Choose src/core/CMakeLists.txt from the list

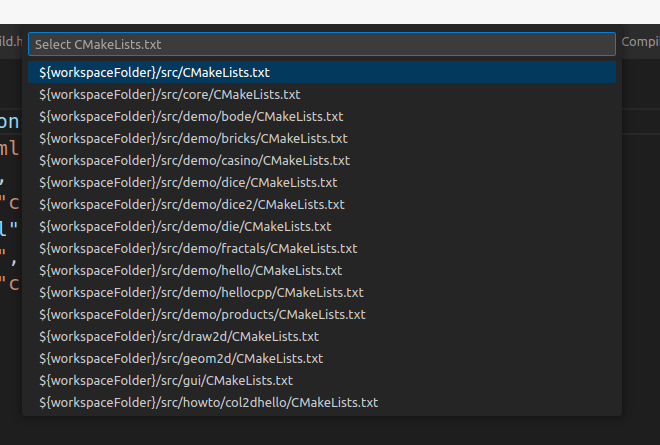[170, 95]
